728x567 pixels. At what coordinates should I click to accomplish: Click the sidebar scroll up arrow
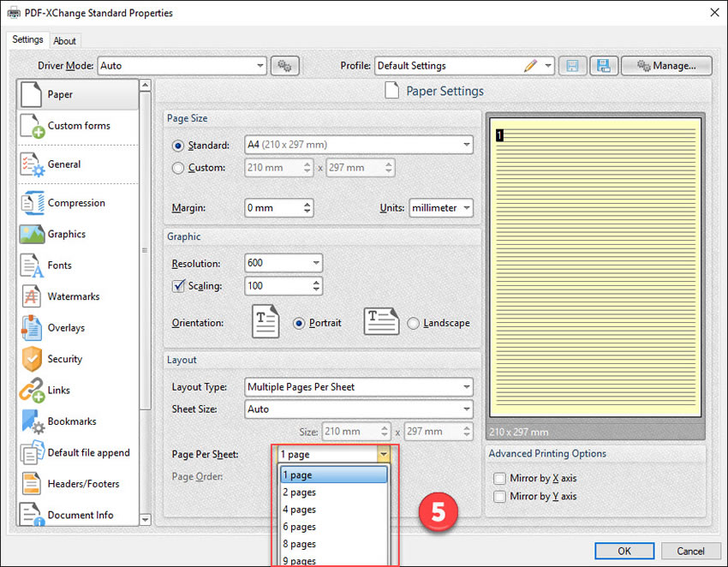coord(146,85)
